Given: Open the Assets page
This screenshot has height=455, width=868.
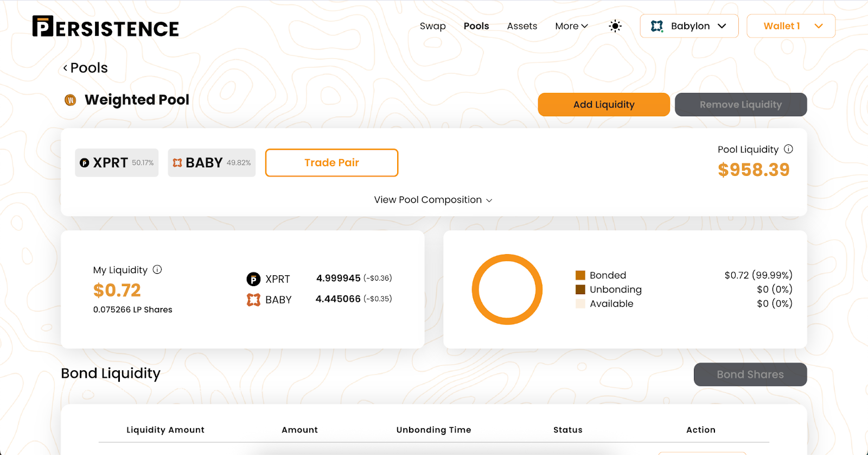Looking at the screenshot, I should (x=522, y=26).
